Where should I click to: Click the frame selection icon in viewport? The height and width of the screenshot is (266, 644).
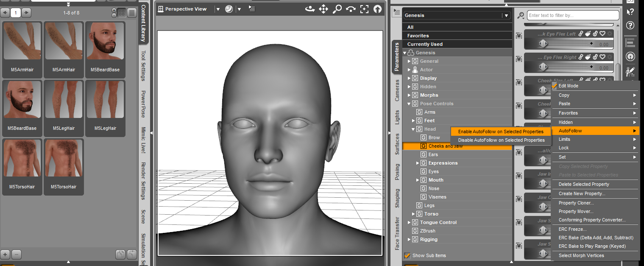click(364, 9)
